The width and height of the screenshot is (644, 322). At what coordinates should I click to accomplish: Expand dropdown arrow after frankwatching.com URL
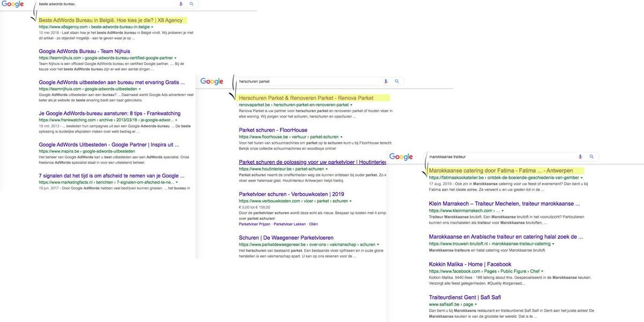177,120
